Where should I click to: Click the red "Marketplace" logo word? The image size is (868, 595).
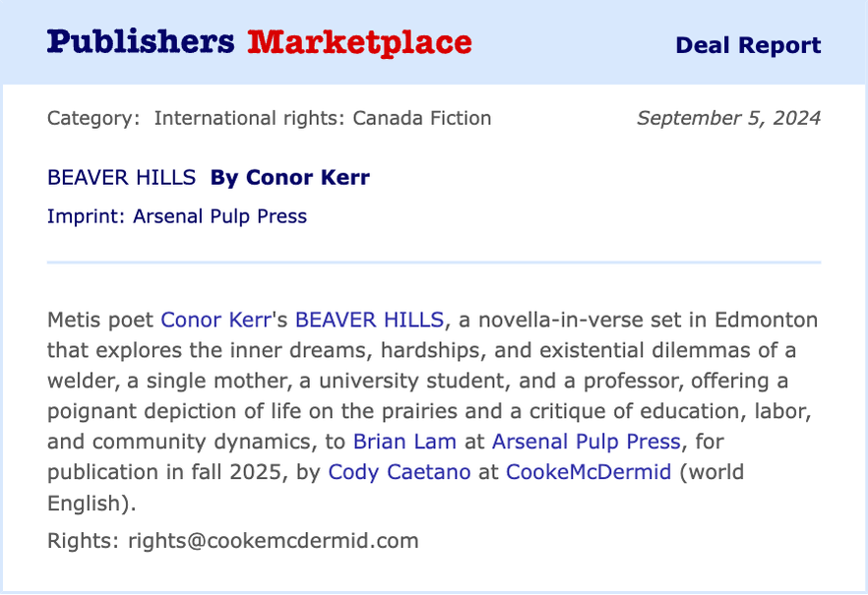pos(359,42)
